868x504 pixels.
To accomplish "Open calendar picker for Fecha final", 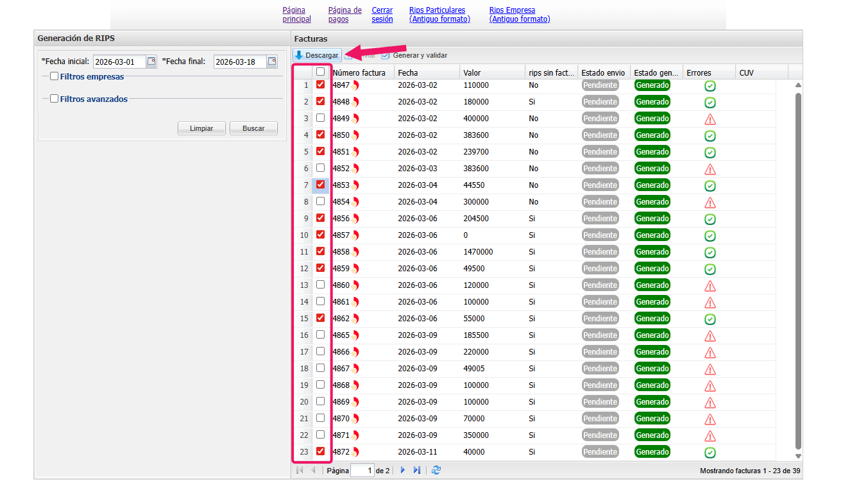I will [x=272, y=62].
